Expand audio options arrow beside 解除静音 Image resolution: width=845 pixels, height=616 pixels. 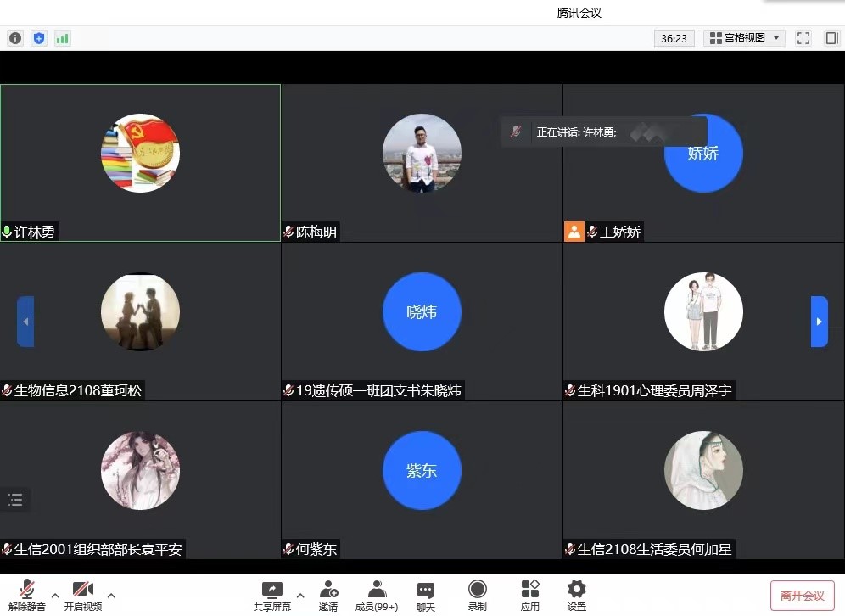(55, 594)
